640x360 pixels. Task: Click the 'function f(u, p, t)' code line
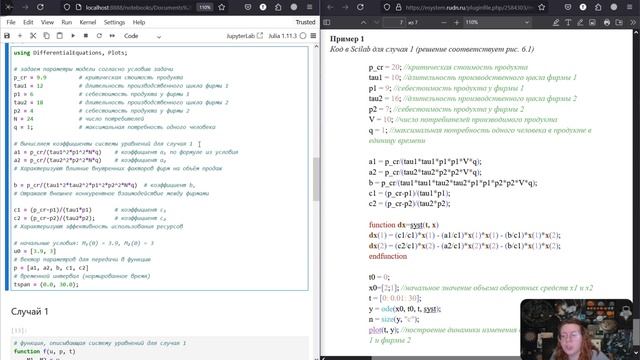(x=44, y=351)
